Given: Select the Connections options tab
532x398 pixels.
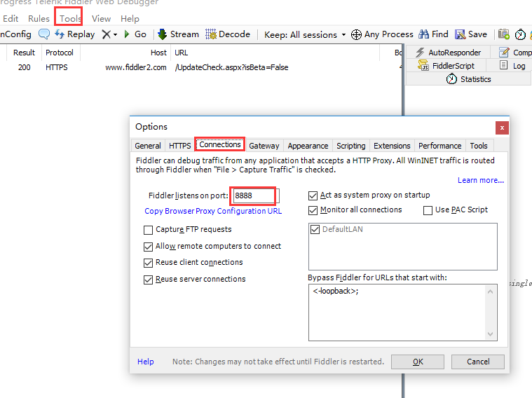Looking at the screenshot, I should point(220,144).
